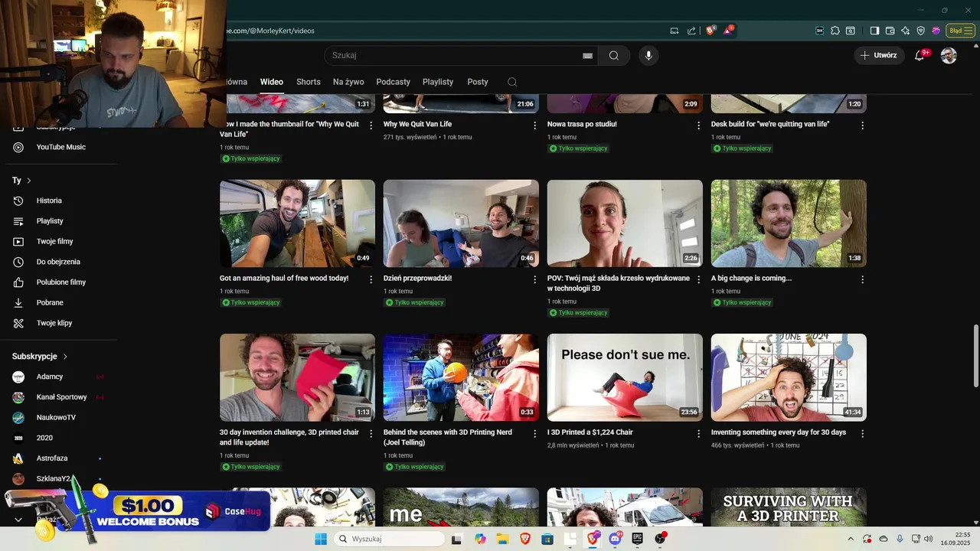The image size is (980, 551).
Task: Open Brave Wallet icon in toolbar
Action: pos(890,31)
